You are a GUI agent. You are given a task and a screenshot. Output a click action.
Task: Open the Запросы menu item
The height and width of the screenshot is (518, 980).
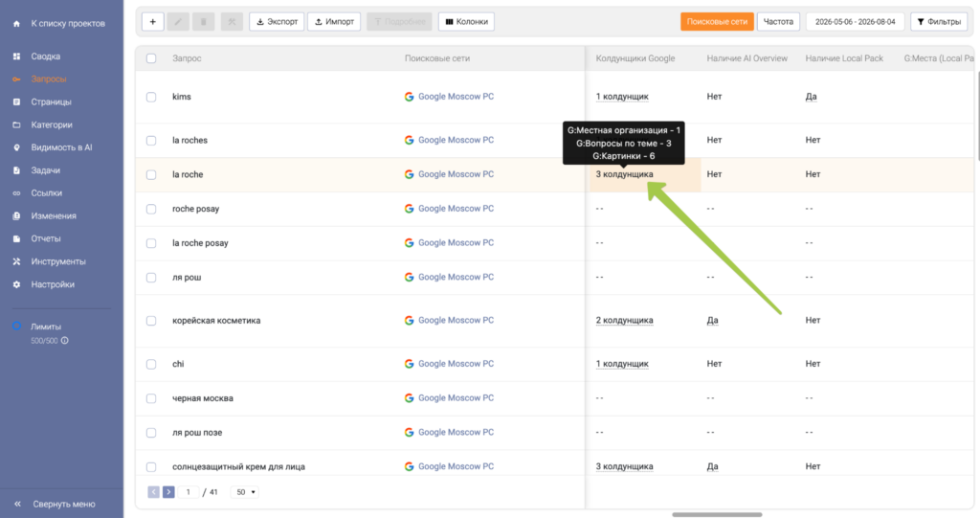(49, 79)
